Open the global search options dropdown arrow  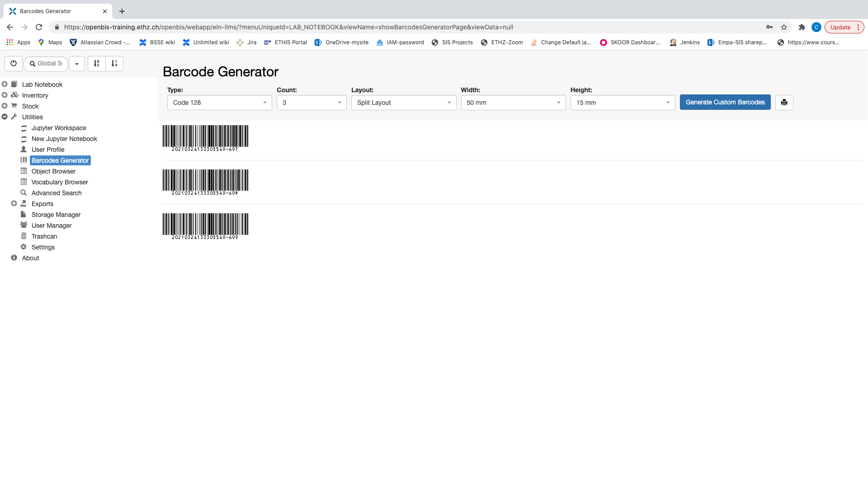(77, 64)
